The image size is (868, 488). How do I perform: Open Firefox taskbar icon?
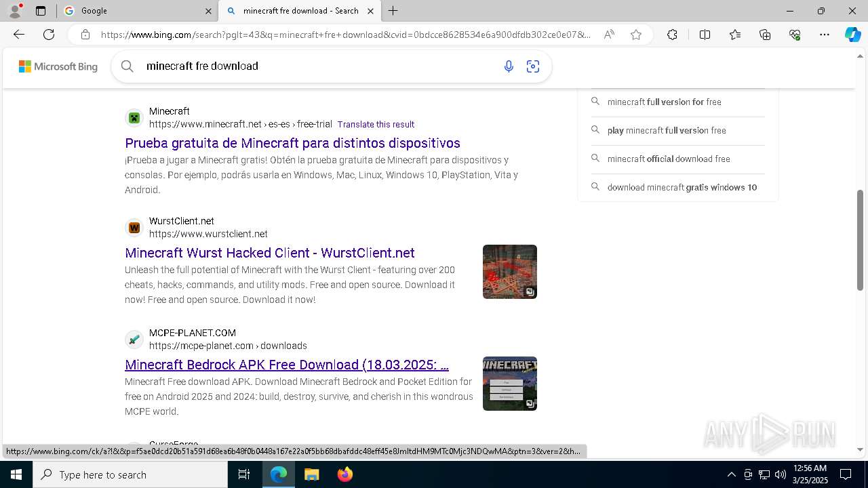tap(344, 474)
